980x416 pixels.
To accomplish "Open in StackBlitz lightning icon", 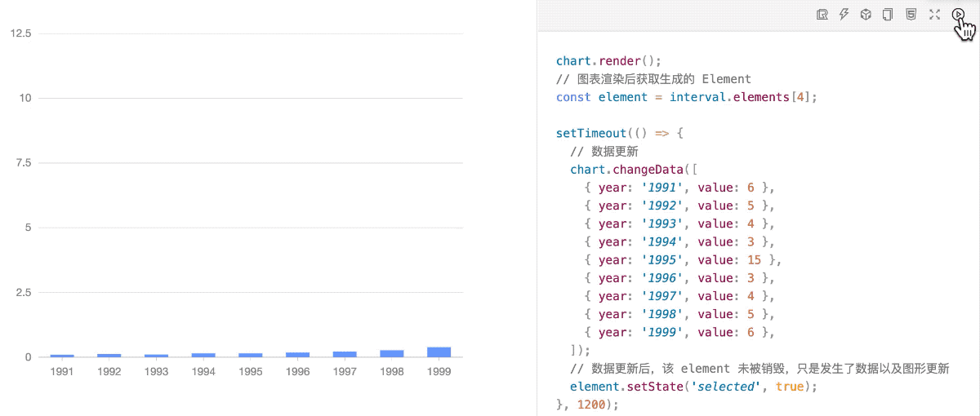I will click(844, 14).
